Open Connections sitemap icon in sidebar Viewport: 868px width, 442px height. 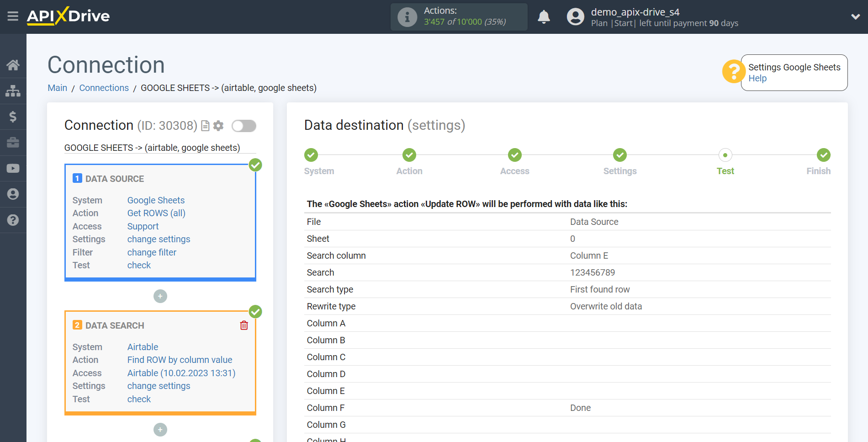coord(13,91)
